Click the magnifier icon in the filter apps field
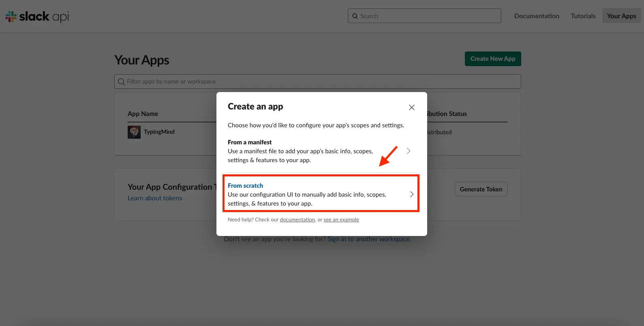The height and width of the screenshot is (326, 644). [121, 81]
